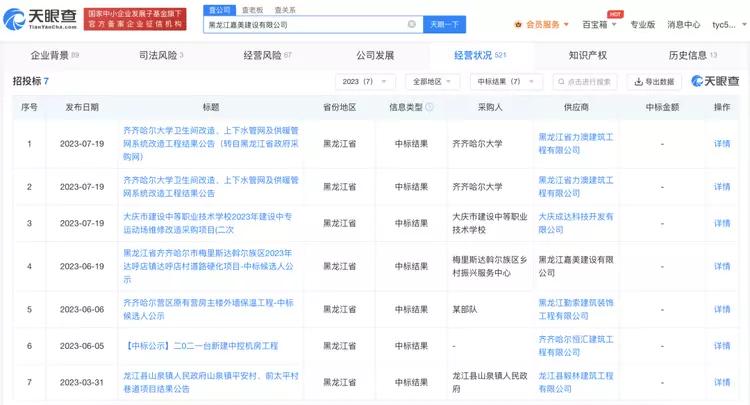Image resolution: width=750 pixels, height=405 pixels.
Task: Open the 经营风险 tab
Action: pyautogui.click(x=267, y=55)
